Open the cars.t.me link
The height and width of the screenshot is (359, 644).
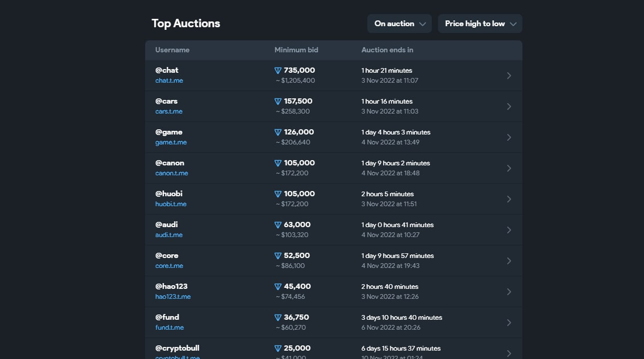coord(169,111)
